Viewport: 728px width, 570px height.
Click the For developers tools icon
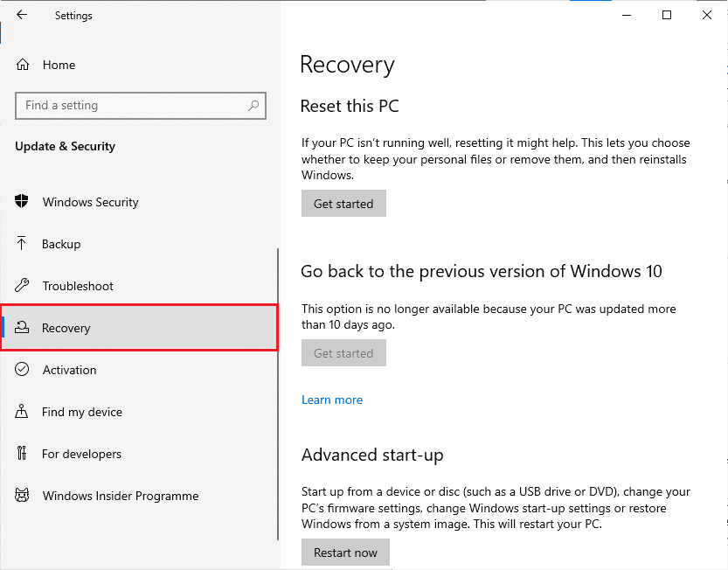coord(21,453)
